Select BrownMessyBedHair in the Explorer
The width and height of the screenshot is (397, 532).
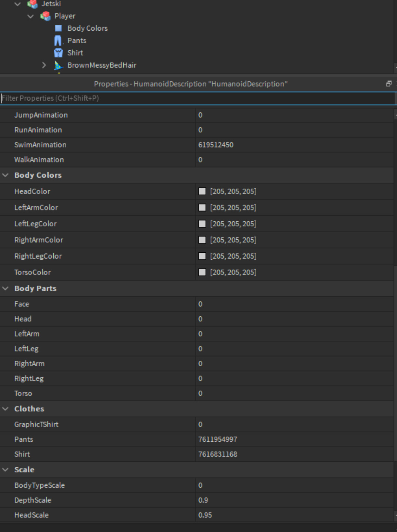pyautogui.click(x=102, y=65)
